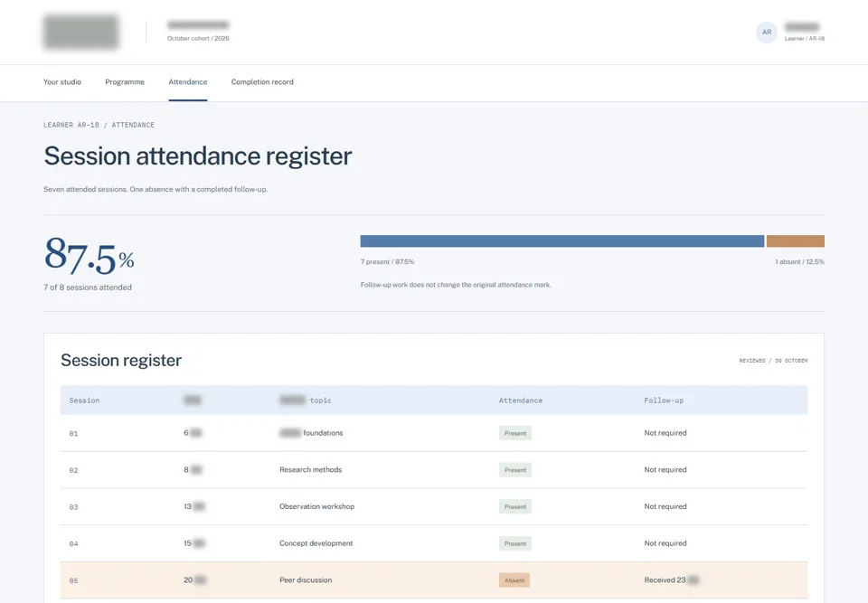Image resolution: width=868 pixels, height=603 pixels.
Task: Click the 7 of 8 sessions attended text
Action: 88,287
